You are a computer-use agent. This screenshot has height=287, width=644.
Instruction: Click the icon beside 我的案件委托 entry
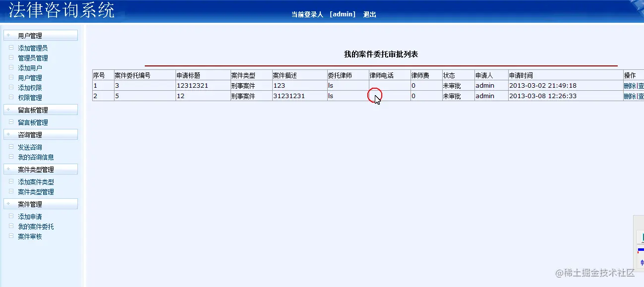[x=11, y=226]
